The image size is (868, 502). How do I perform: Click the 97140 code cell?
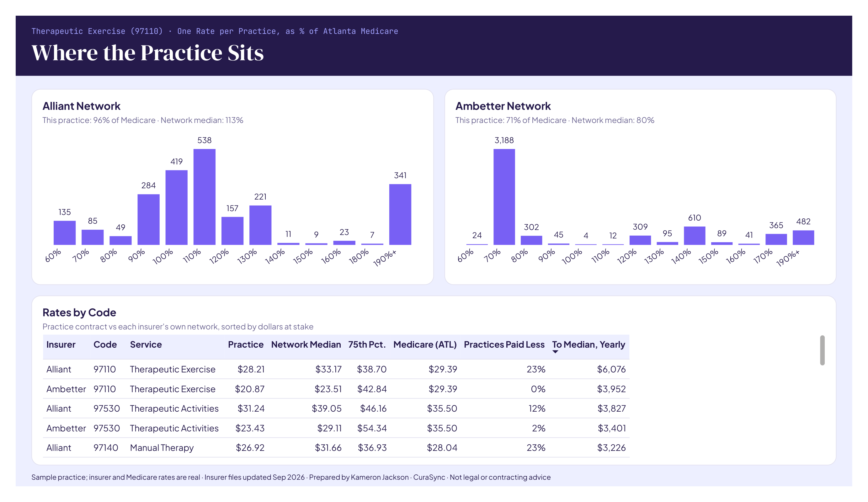point(106,447)
